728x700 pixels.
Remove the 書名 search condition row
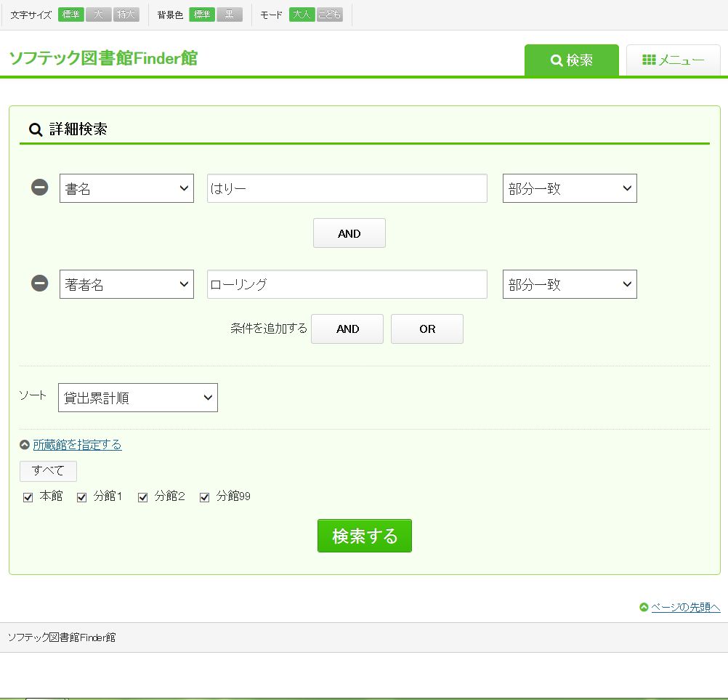[x=39, y=188]
